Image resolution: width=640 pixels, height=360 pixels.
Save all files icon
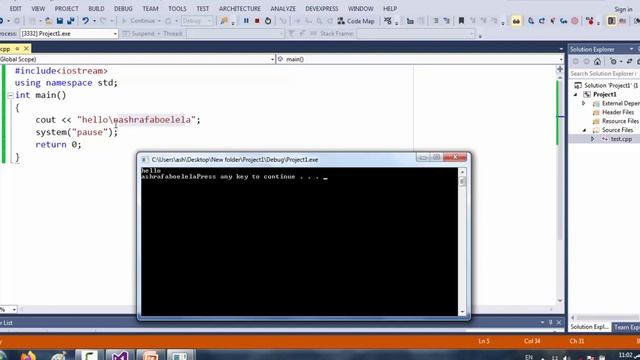pos(71,21)
